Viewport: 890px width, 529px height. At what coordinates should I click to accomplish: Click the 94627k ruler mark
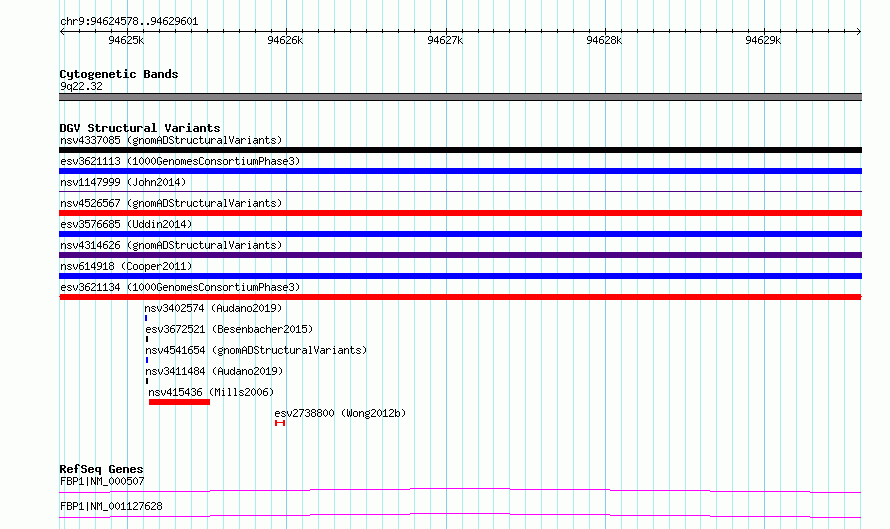(445, 40)
